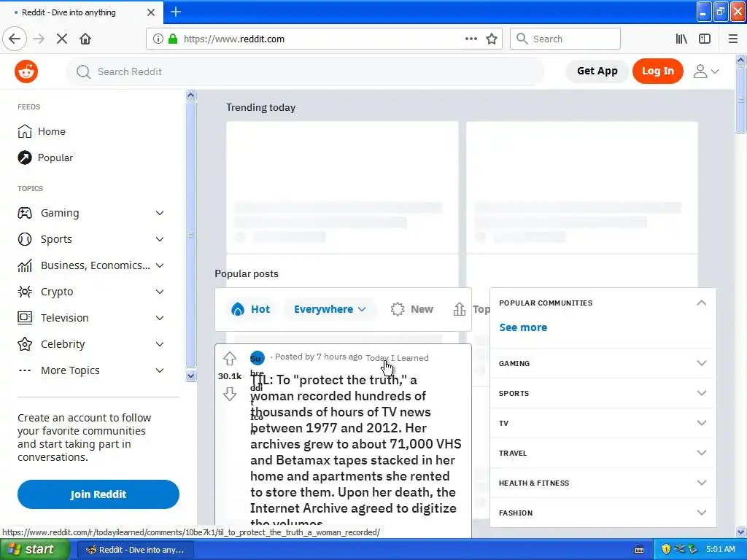
Task: Collapse the Popular Communities panel
Action: pos(701,303)
